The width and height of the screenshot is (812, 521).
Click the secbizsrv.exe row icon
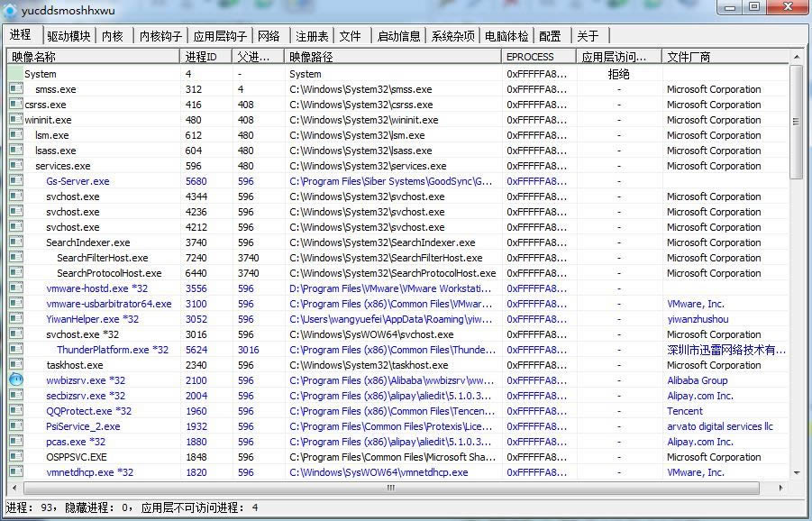point(16,395)
